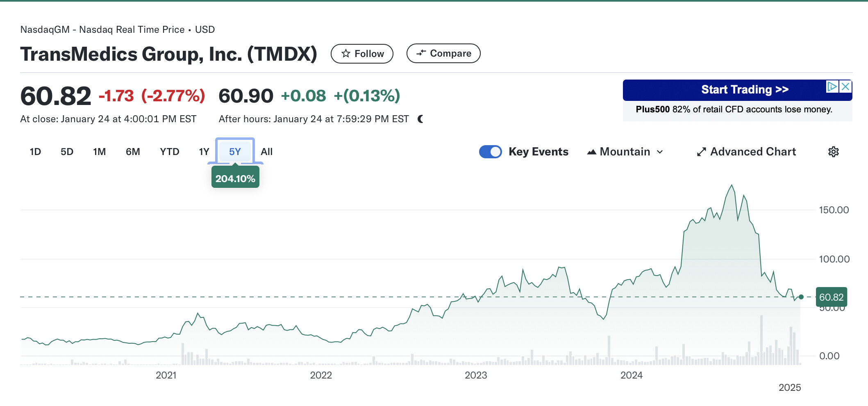Open the Advanced Chart view
This screenshot has height=406, width=868.
point(746,152)
